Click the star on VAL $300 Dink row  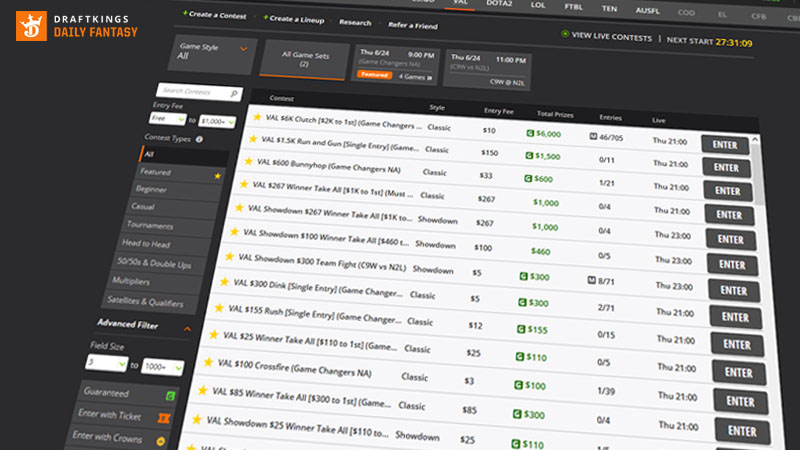coord(224,282)
